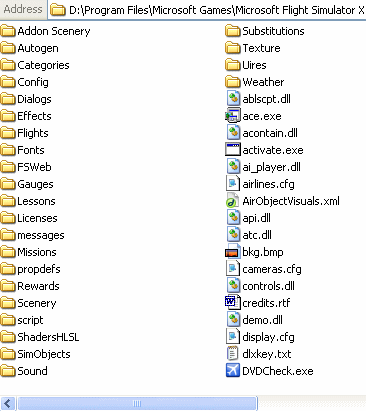Click the api.dll file icon
This screenshot has height=411, width=366.
[x=233, y=218]
